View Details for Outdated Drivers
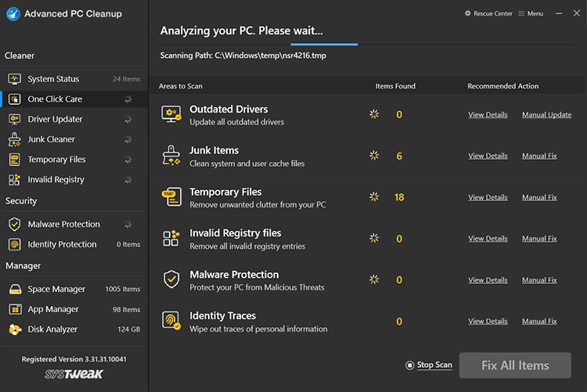 click(488, 115)
